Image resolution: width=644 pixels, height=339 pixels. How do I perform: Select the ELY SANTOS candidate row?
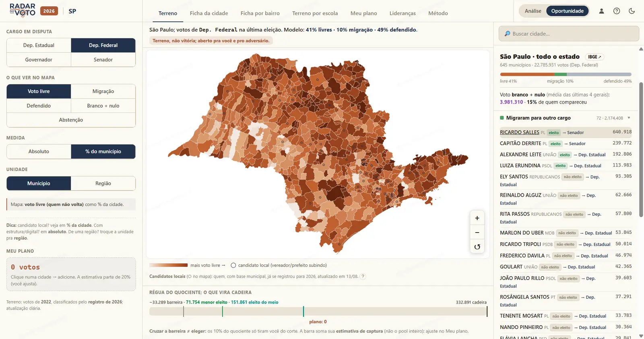click(566, 181)
